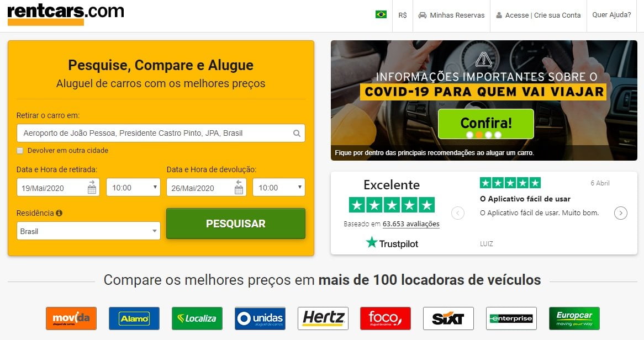Viewport: 644px width, 340px height.
Task: Click the pickup location input field
Action: click(x=161, y=133)
